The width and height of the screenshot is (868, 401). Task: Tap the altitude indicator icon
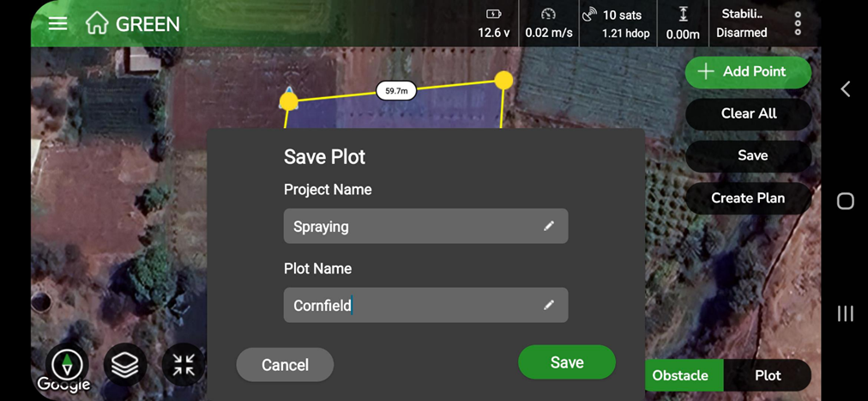pos(683,15)
